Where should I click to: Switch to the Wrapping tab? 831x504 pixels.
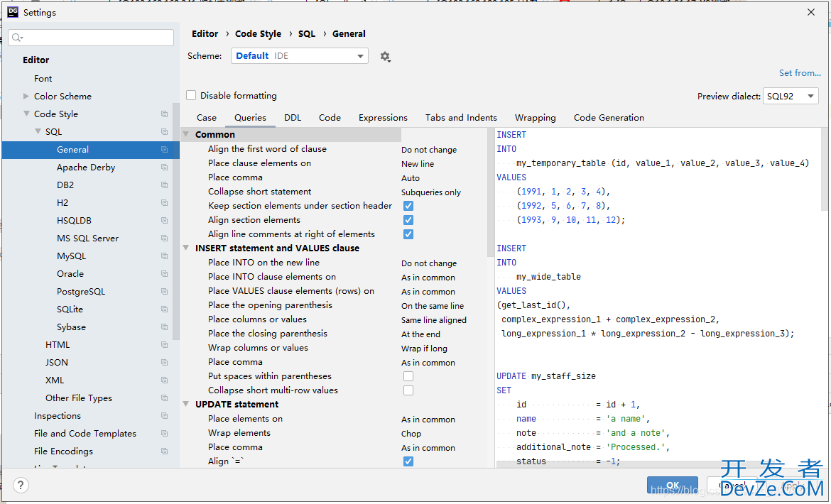click(x=536, y=118)
